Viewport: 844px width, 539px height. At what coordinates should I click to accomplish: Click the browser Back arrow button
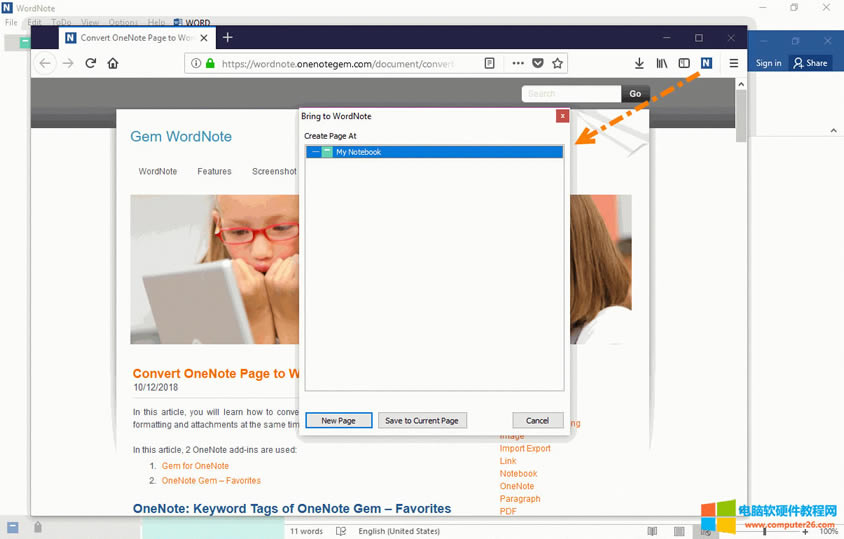point(45,64)
